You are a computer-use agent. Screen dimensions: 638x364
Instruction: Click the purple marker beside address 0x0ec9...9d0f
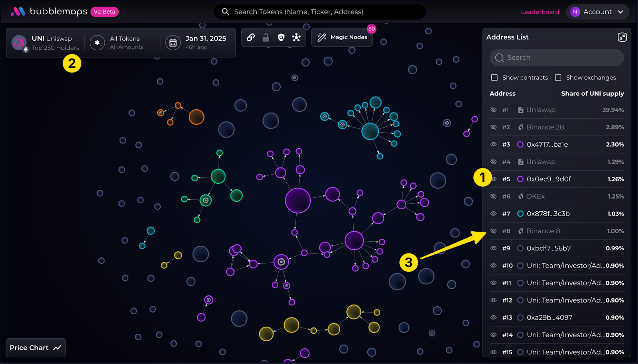pos(520,179)
